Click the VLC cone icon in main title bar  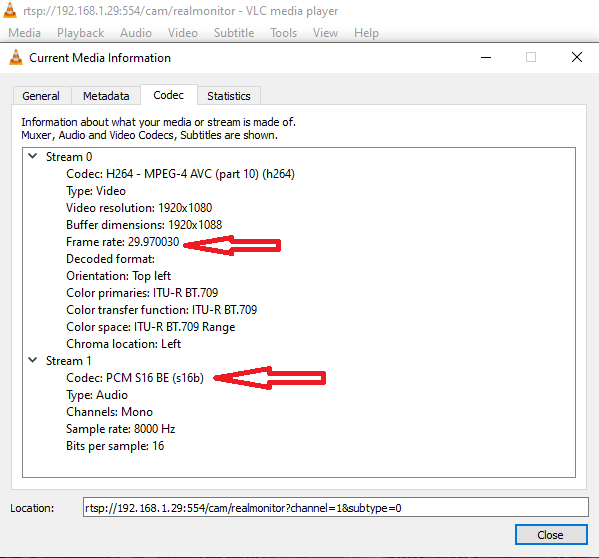tap(10, 10)
